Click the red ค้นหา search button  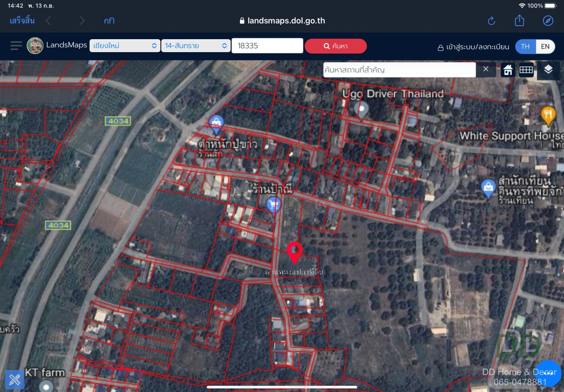click(x=335, y=46)
